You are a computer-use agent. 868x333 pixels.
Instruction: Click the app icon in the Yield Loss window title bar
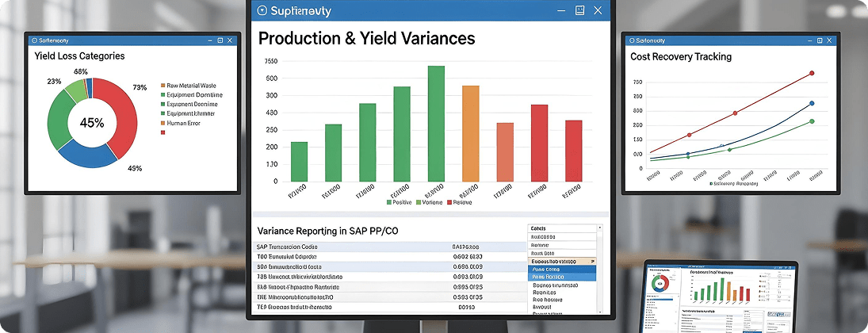(x=34, y=40)
